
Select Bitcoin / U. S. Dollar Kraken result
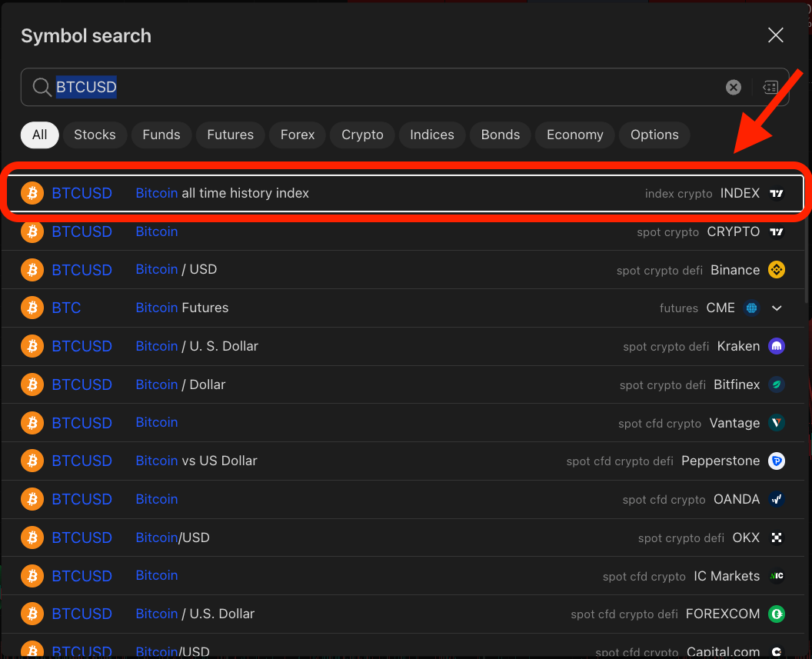pos(404,346)
